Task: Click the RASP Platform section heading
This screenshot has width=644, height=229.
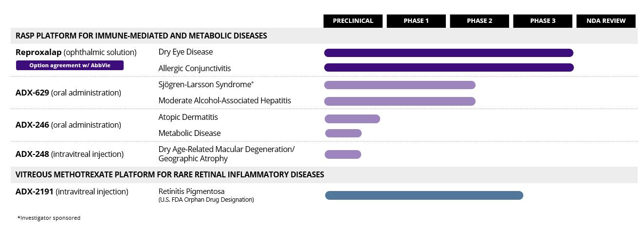Action: click(x=141, y=36)
